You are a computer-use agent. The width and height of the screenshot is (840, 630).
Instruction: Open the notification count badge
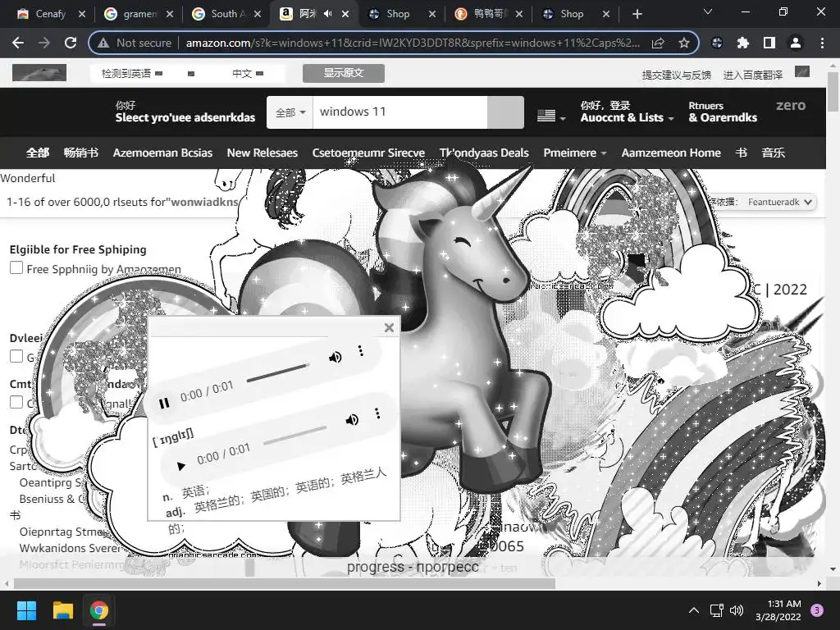click(817, 610)
